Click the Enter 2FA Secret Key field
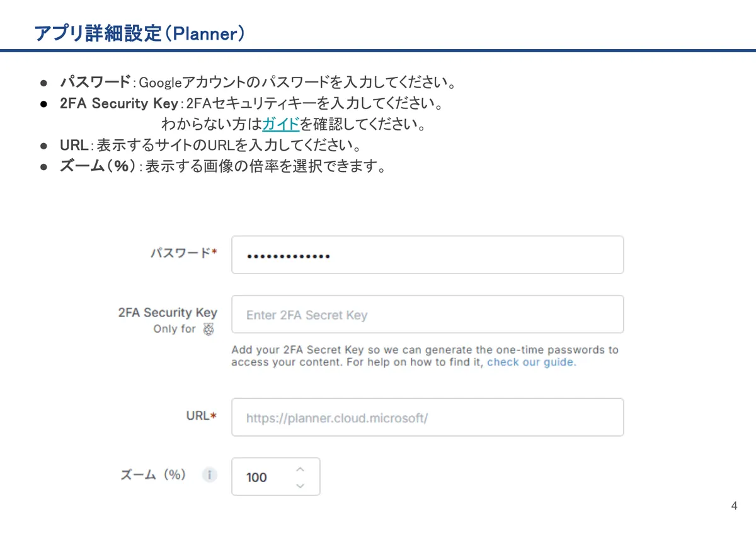 [x=427, y=314]
